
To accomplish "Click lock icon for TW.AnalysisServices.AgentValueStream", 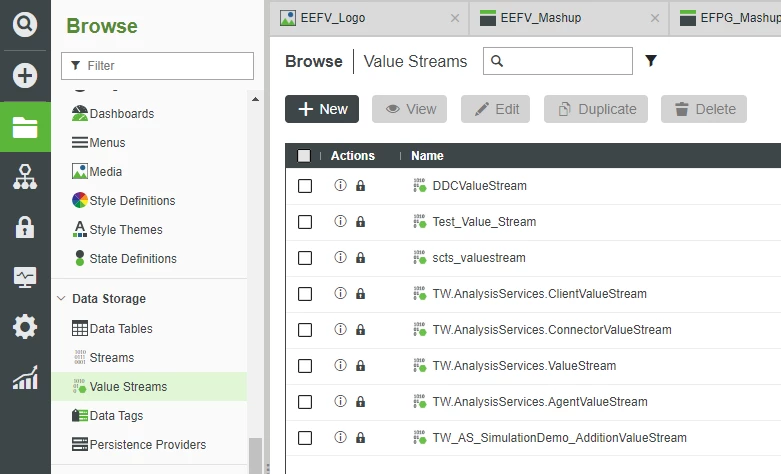I will 360,401.
